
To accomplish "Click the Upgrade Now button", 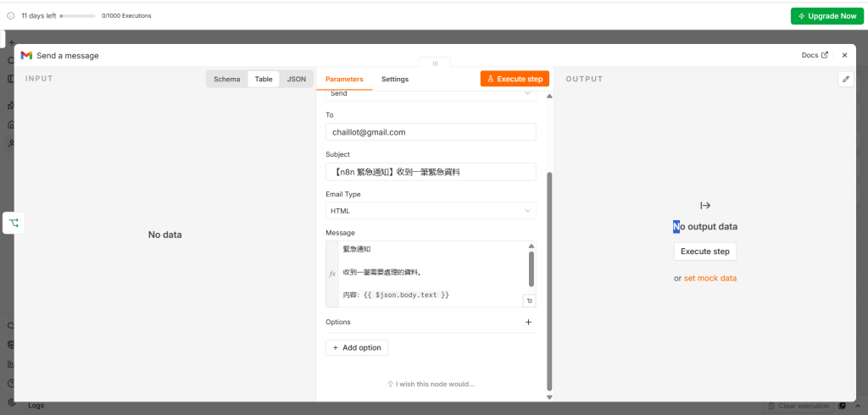I will coord(827,16).
